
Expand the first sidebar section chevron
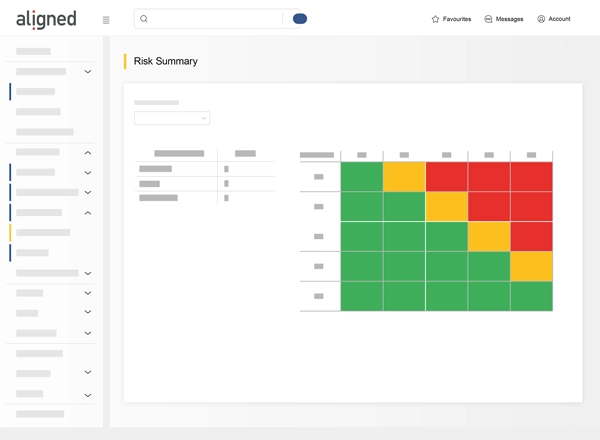(88, 72)
